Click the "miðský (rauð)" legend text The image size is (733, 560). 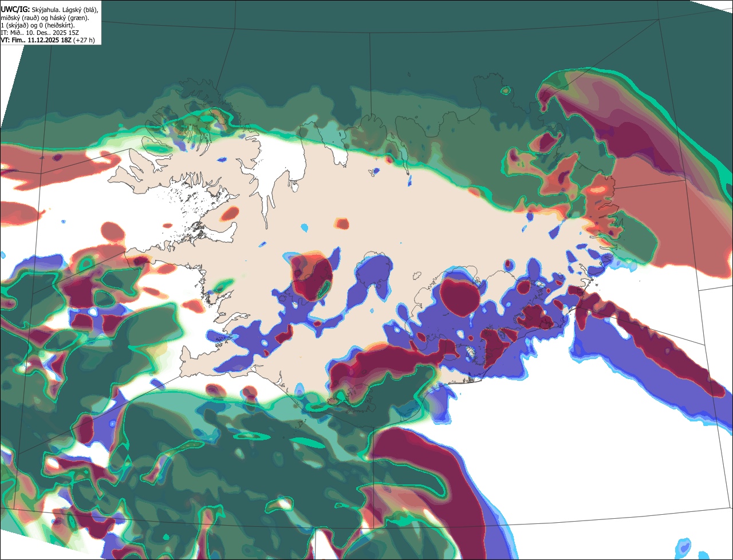(x=20, y=18)
